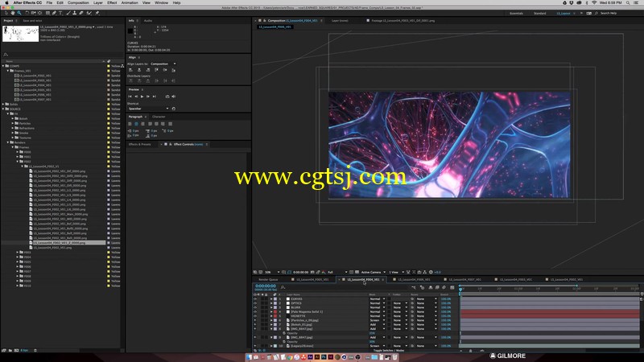Select the Brush tool
The image size is (644, 362).
[68, 13]
